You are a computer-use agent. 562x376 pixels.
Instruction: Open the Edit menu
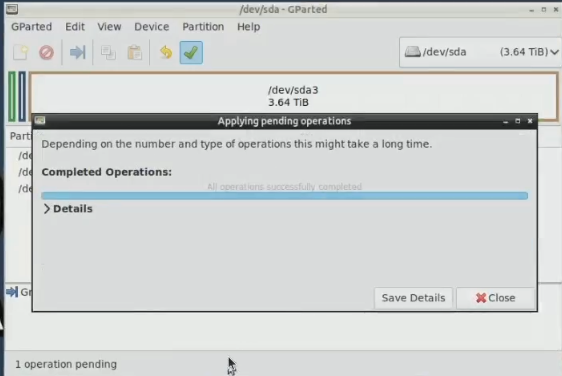75,27
